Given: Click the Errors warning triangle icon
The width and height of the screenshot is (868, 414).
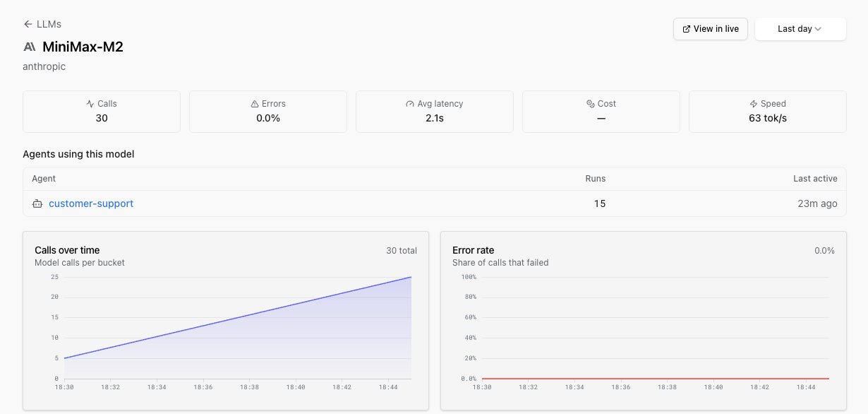Looking at the screenshot, I should pyautogui.click(x=255, y=104).
